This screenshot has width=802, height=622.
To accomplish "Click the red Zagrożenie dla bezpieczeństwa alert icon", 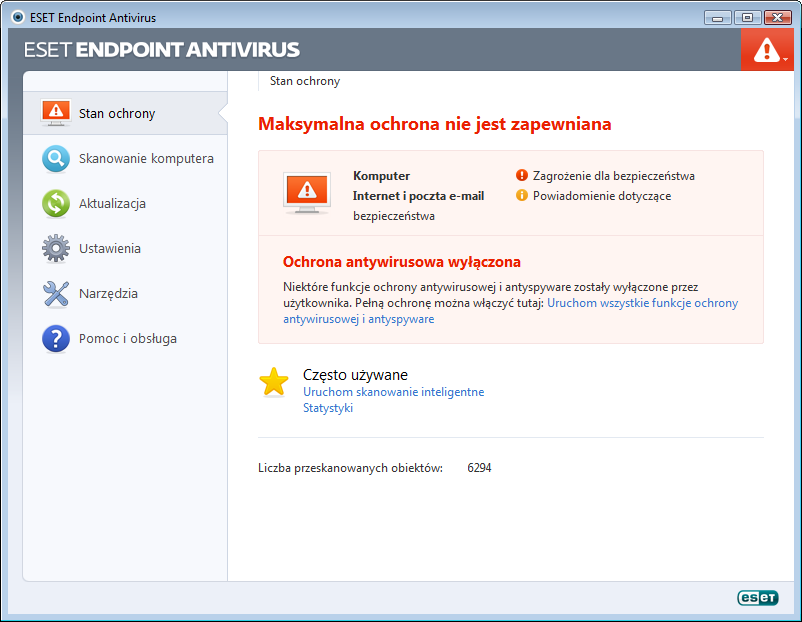I will point(522,175).
